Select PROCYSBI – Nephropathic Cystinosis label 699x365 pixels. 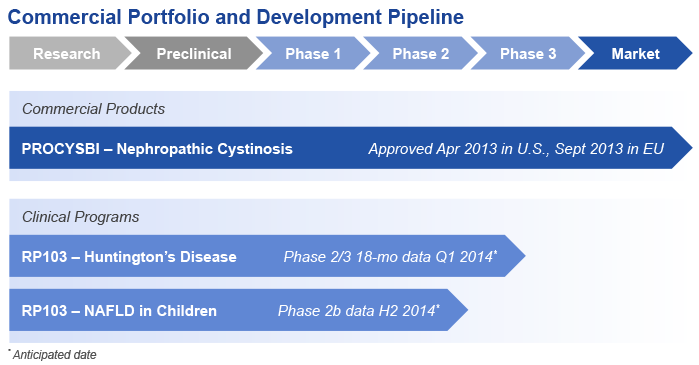point(157,149)
